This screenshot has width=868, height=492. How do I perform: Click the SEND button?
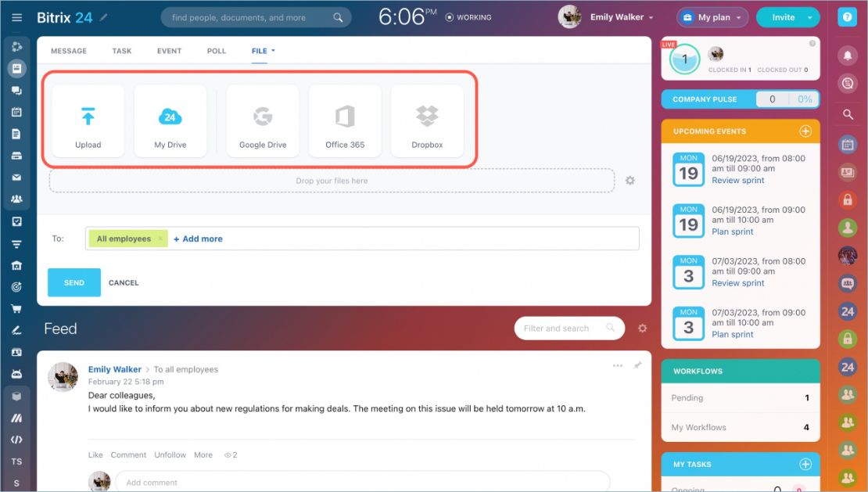[x=74, y=282]
